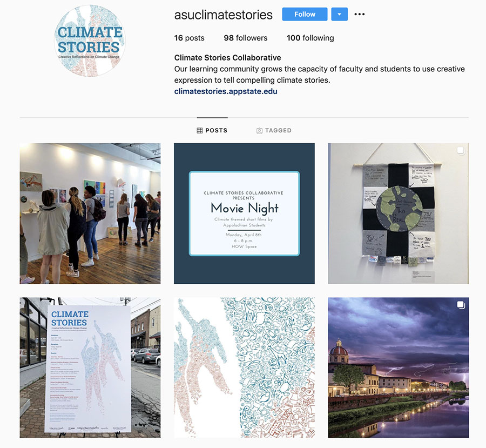Open the stormy riverside city photo post
The height and width of the screenshot is (448, 486).
click(x=399, y=367)
